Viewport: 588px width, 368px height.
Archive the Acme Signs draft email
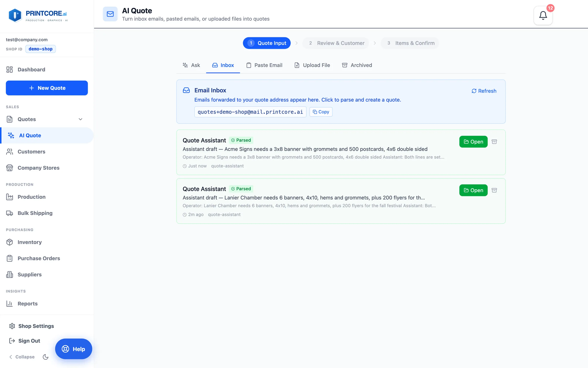click(x=494, y=142)
